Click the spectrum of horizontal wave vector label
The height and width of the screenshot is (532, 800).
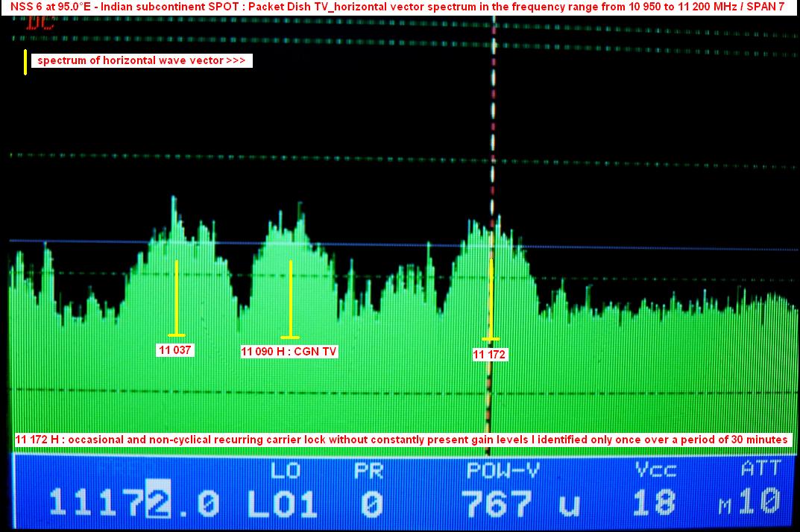tap(142, 60)
